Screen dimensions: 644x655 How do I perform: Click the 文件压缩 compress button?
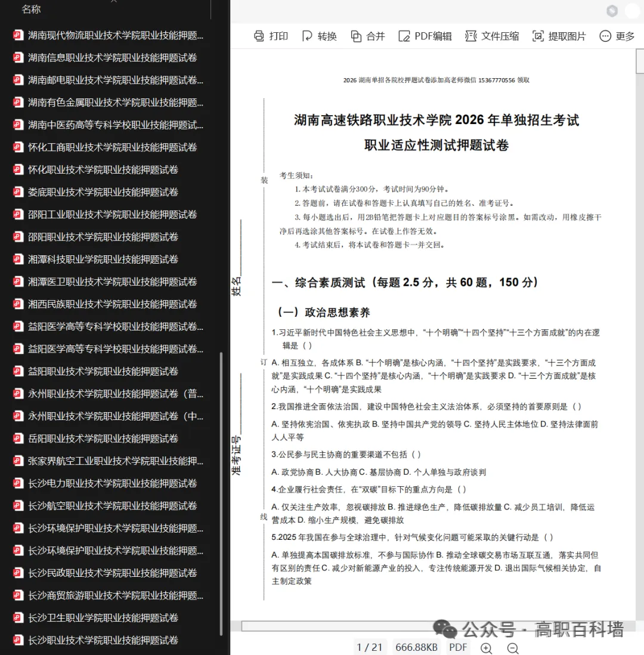(492, 36)
